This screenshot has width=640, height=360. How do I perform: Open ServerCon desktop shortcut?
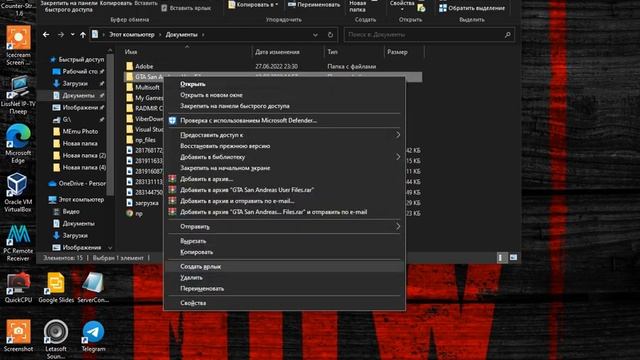[93, 287]
